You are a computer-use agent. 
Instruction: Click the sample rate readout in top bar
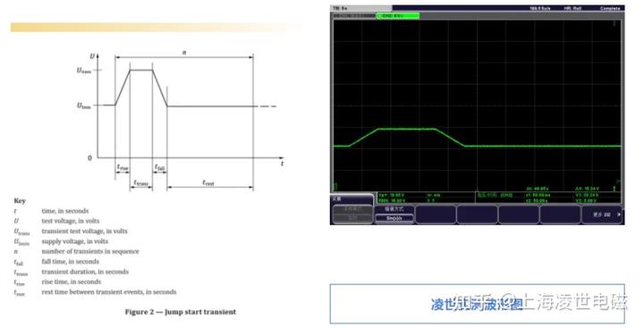coord(539,8)
